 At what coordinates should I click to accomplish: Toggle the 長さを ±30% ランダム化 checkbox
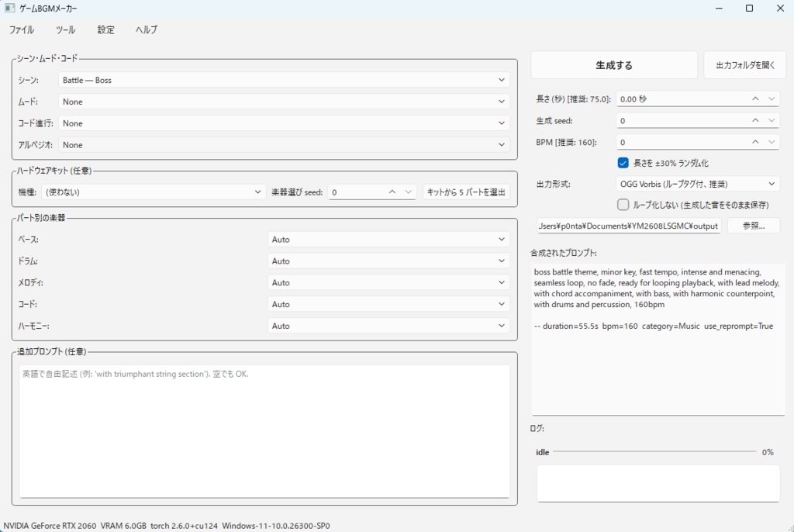(x=623, y=163)
